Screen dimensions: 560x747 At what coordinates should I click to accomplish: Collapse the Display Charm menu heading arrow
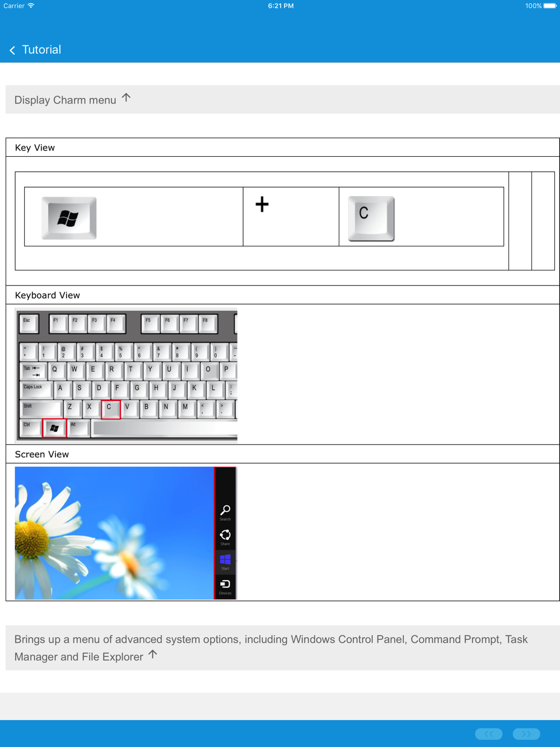pyautogui.click(x=126, y=98)
